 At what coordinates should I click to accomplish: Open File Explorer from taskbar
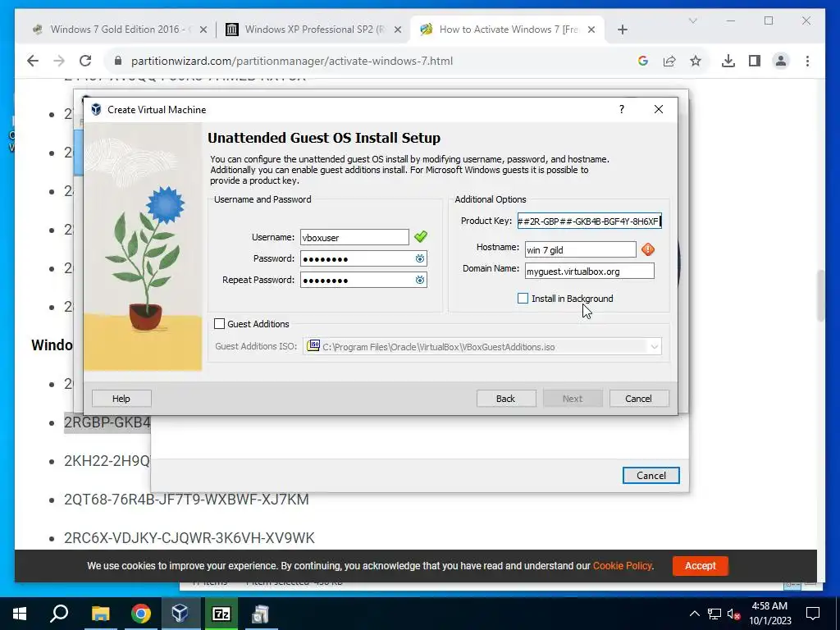(100, 614)
